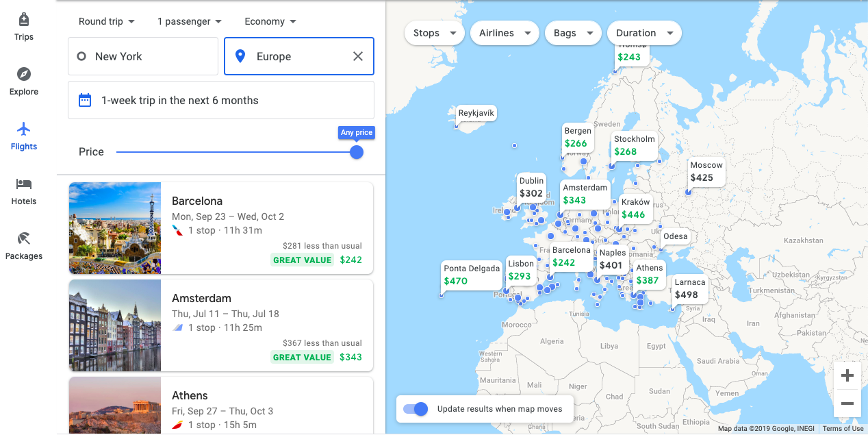Image resolution: width=868 pixels, height=435 pixels.
Task: Open the Economy class dropdown
Action: tap(270, 21)
